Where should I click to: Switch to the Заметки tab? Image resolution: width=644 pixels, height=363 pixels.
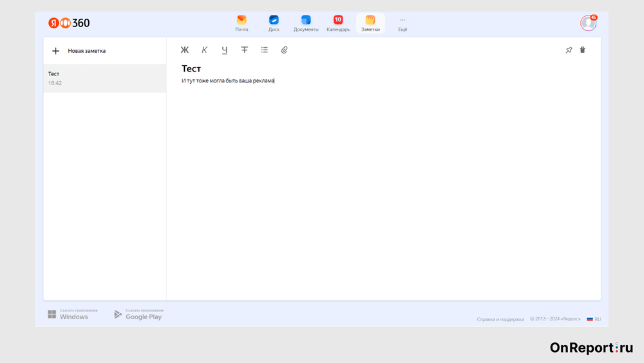pos(370,23)
